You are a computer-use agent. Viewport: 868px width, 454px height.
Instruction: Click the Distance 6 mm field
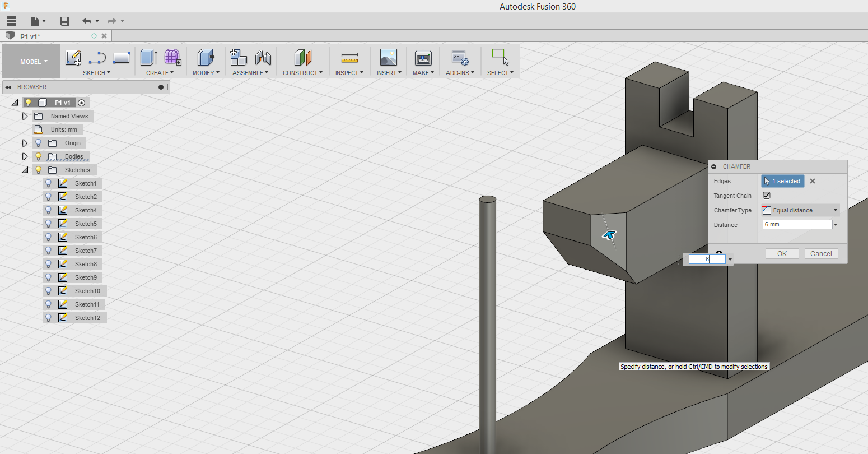click(x=797, y=225)
